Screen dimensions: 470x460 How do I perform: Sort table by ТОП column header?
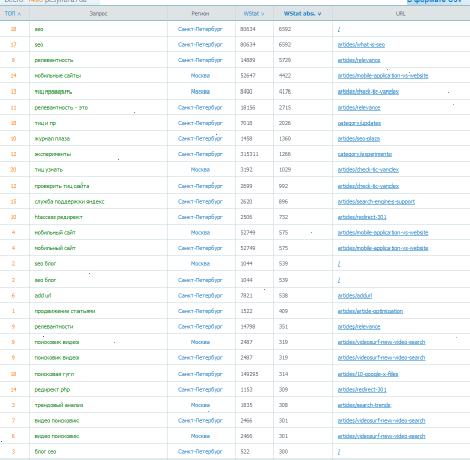(13, 14)
